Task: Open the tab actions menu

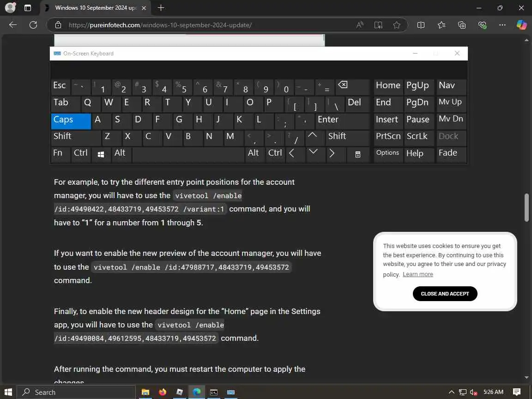Action: tap(28, 8)
